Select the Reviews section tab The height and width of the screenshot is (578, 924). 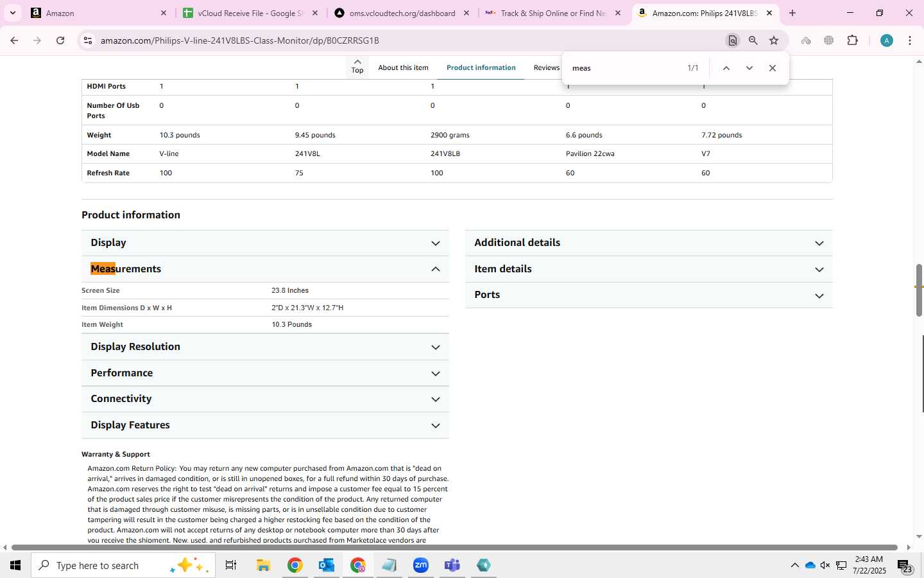pyautogui.click(x=547, y=67)
